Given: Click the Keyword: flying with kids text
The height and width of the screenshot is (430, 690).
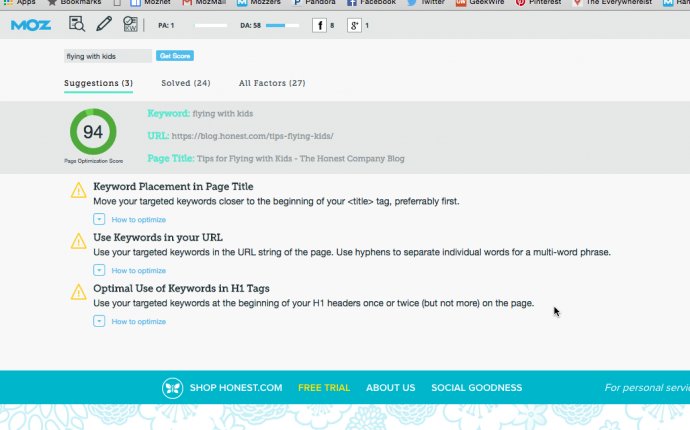Looking at the screenshot, I should [x=200, y=114].
